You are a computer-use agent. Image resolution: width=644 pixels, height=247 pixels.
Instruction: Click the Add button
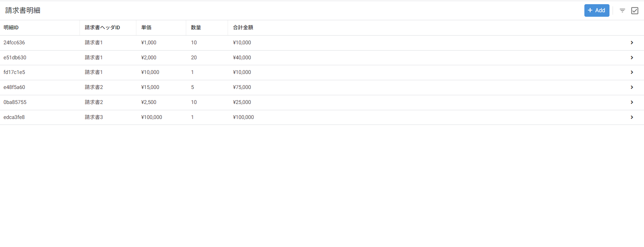pyautogui.click(x=597, y=10)
